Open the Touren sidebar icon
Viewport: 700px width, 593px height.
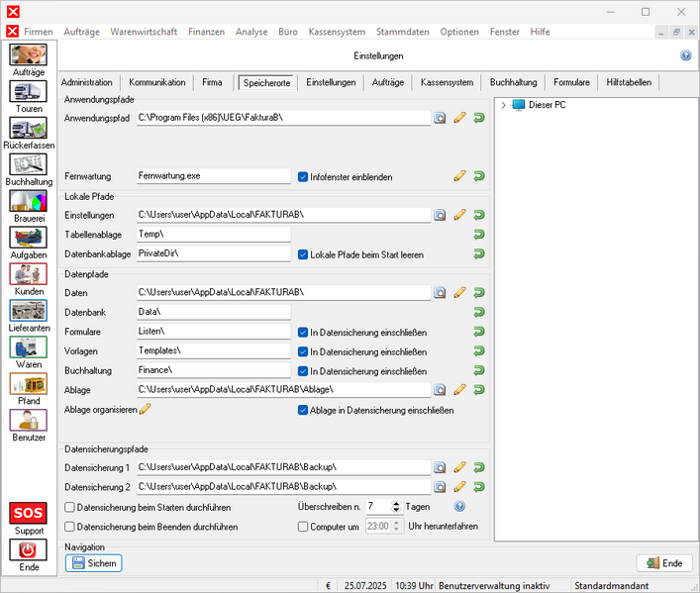(28, 95)
